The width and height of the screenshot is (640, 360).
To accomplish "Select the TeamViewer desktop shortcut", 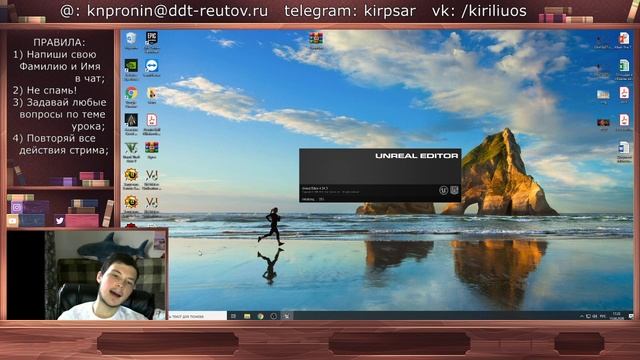I will click(x=152, y=67).
